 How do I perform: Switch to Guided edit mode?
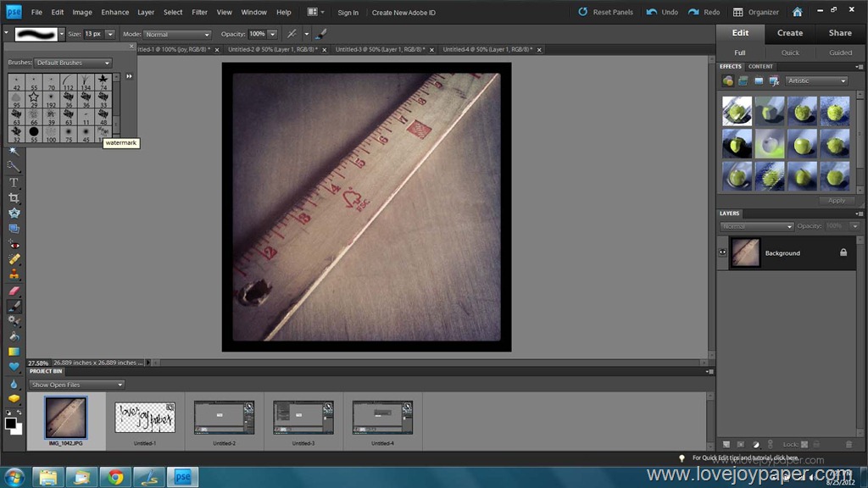[840, 53]
